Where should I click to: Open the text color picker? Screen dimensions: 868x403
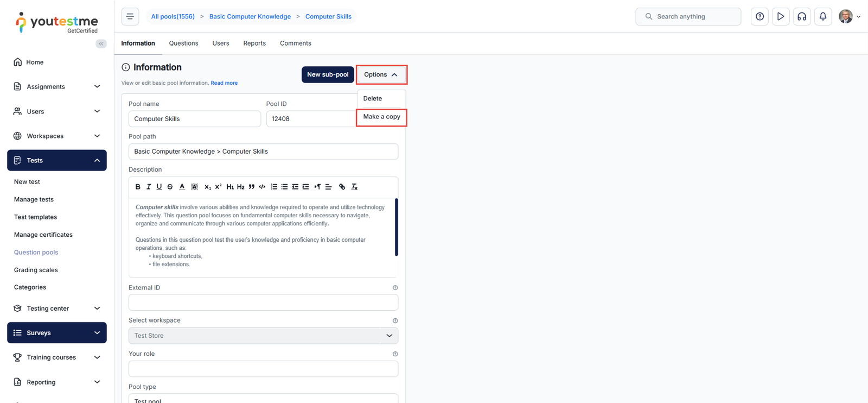[182, 187]
